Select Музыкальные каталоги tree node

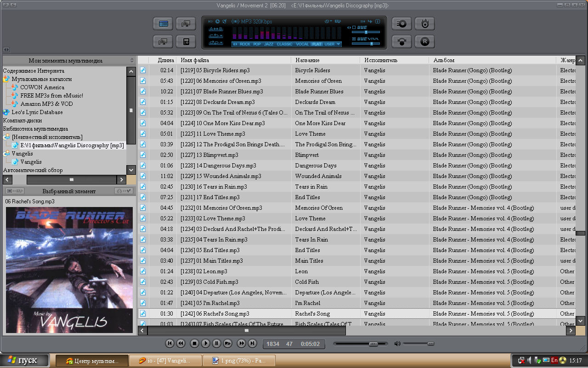[x=42, y=79]
